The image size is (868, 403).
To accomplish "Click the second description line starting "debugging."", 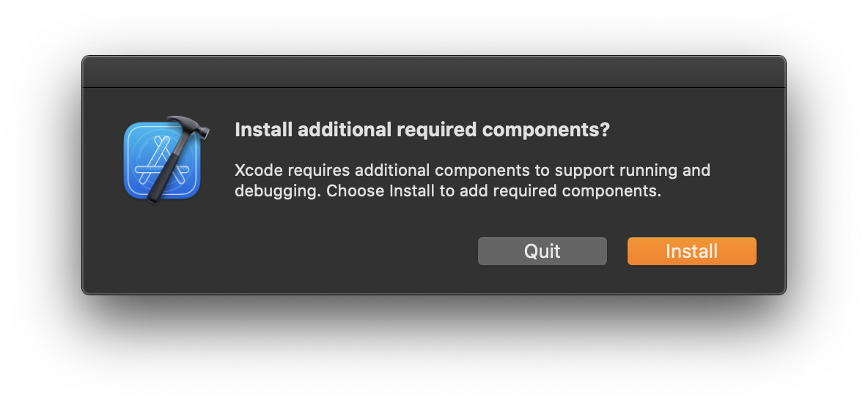I will (448, 191).
